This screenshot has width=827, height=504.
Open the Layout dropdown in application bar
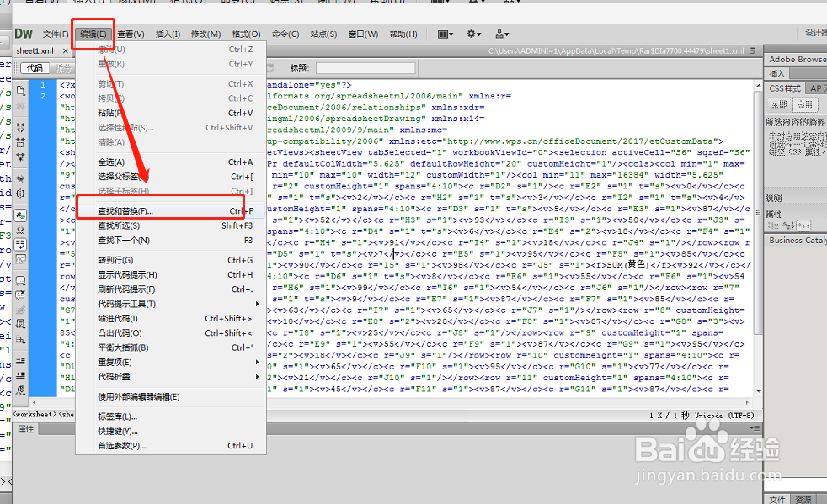[x=446, y=34]
